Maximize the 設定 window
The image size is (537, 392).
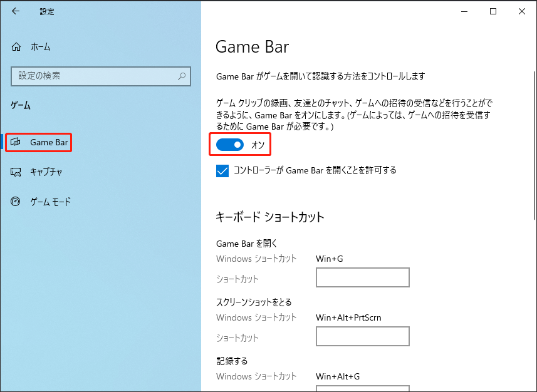pyautogui.click(x=493, y=11)
